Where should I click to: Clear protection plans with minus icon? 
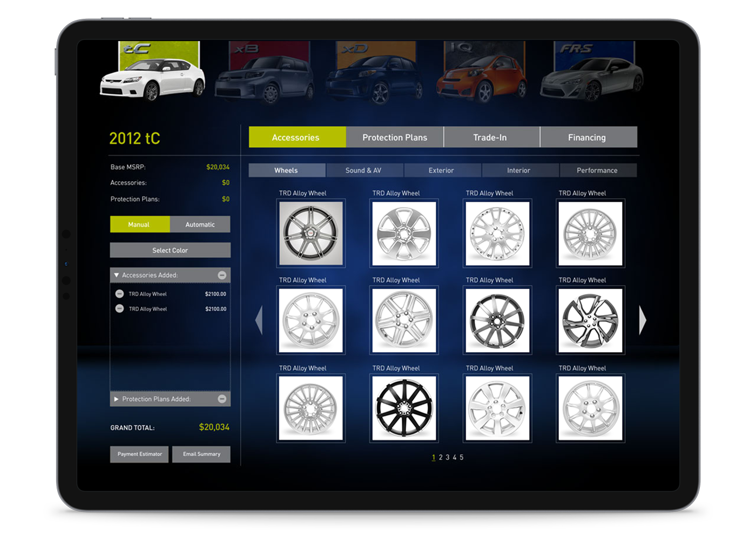pyautogui.click(x=222, y=399)
